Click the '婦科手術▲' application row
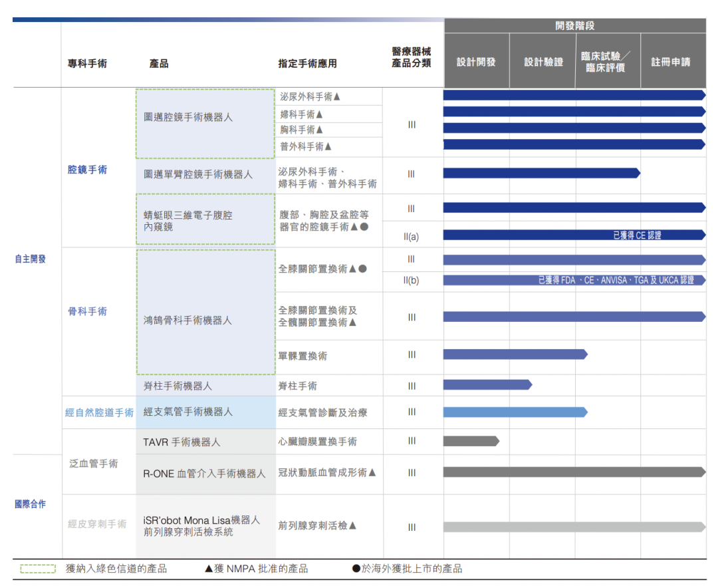Image resolution: width=718 pixels, height=588 pixels. click(x=301, y=114)
